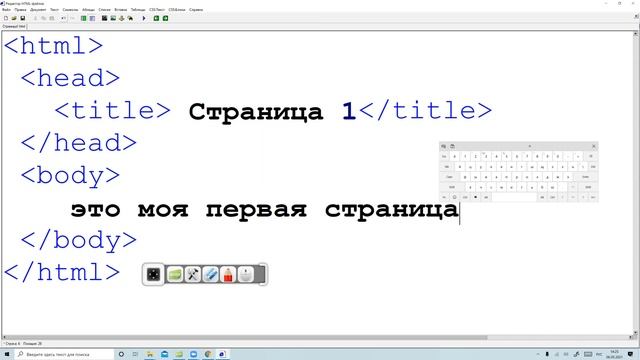Click the on-screen keyboard's second top-left icon

452,146
